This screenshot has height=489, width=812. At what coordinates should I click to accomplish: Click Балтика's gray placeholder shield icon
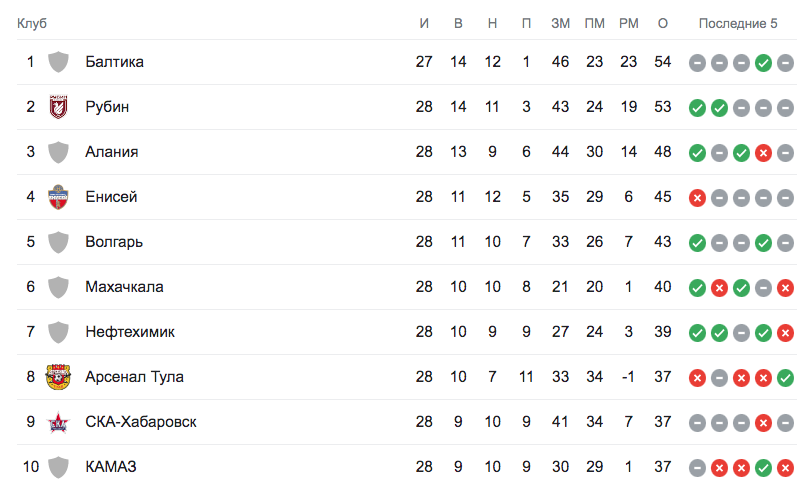click(x=58, y=62)
